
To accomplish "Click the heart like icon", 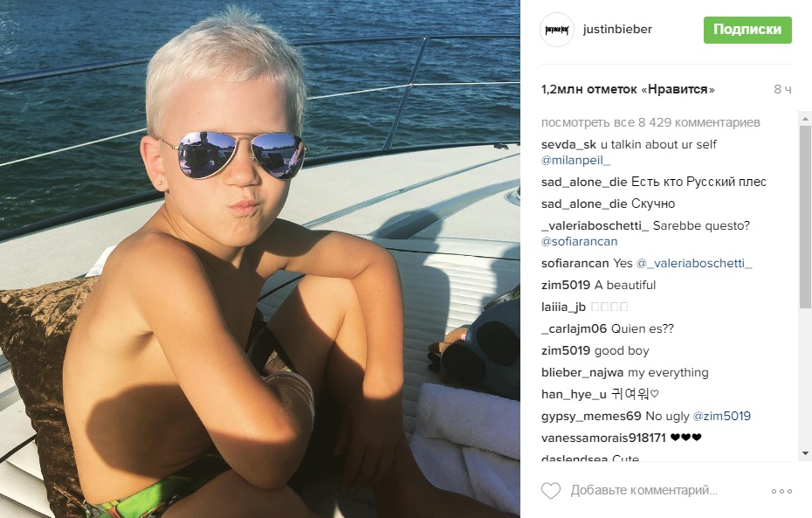I will pos(550,491).
